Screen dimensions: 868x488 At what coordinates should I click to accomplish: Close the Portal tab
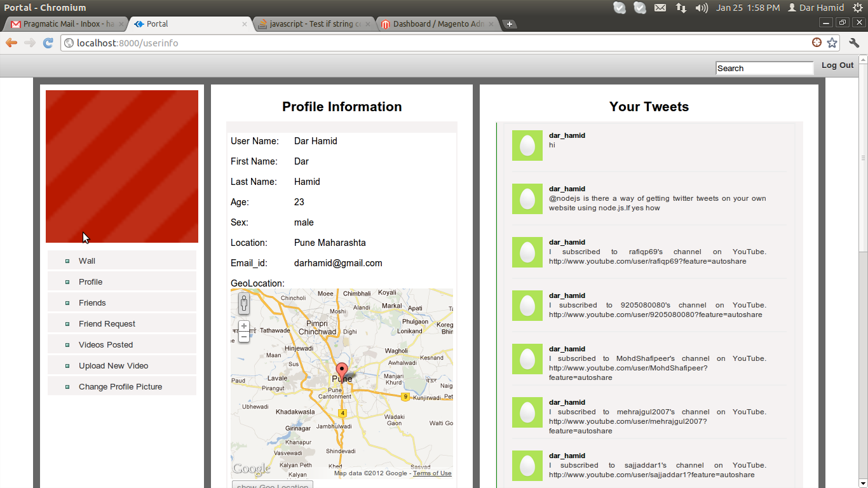point(245,24)
